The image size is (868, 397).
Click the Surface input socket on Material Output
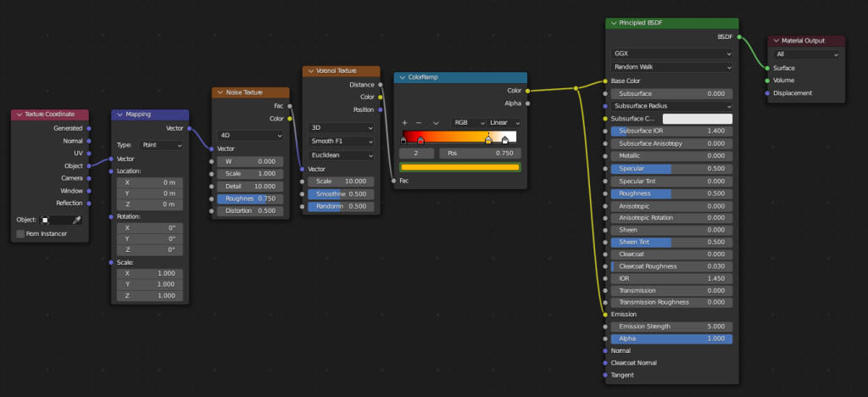[x=767, y=68]
